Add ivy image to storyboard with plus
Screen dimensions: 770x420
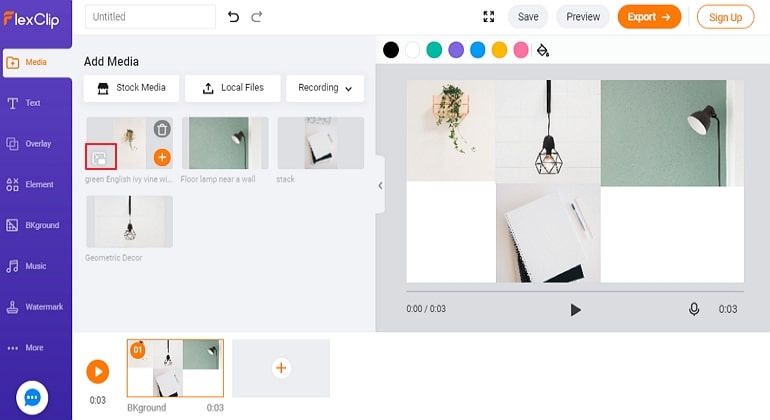[162, 157]
